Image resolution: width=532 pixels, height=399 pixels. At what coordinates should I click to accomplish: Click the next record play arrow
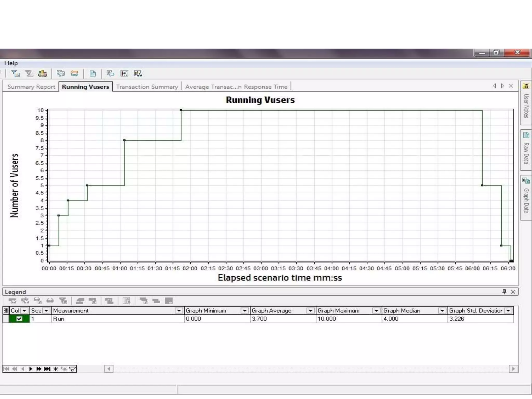[x=31, y=369]
